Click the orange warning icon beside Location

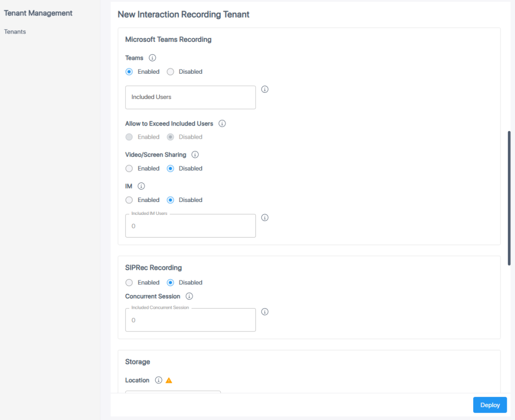click(x=168, y=380)
